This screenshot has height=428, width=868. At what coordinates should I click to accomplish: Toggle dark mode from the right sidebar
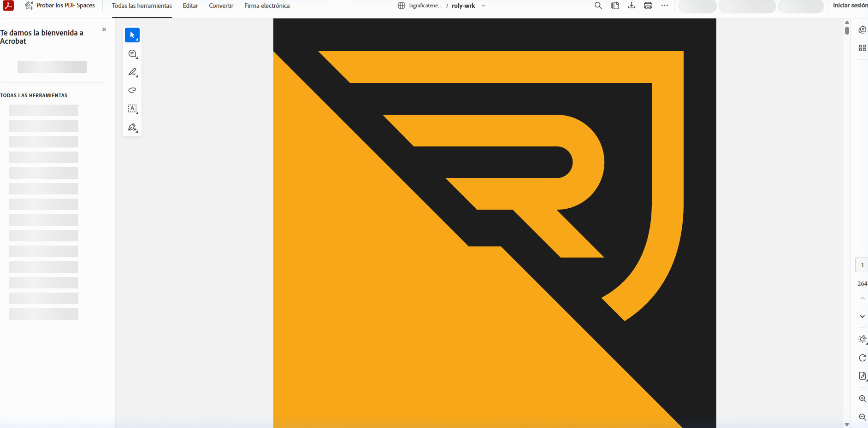[x=862, y=339]
